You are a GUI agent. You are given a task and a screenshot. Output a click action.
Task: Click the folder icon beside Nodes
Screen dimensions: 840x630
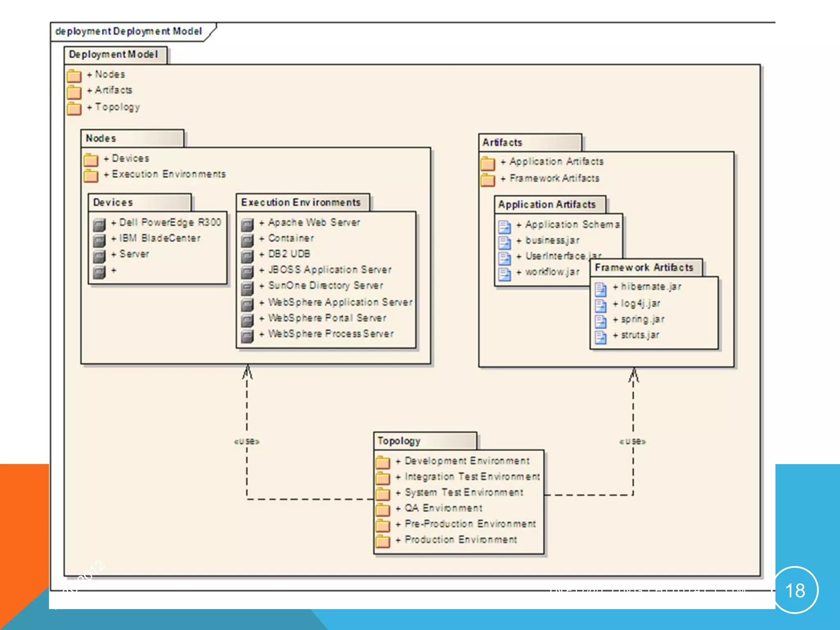(74, 76)
